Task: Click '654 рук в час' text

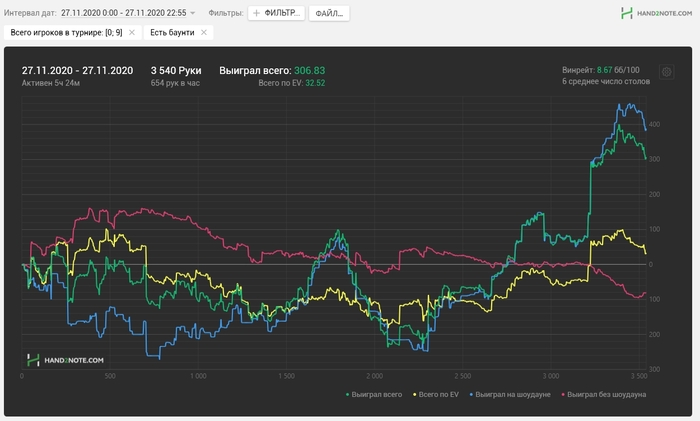Action: click(175, 83)
